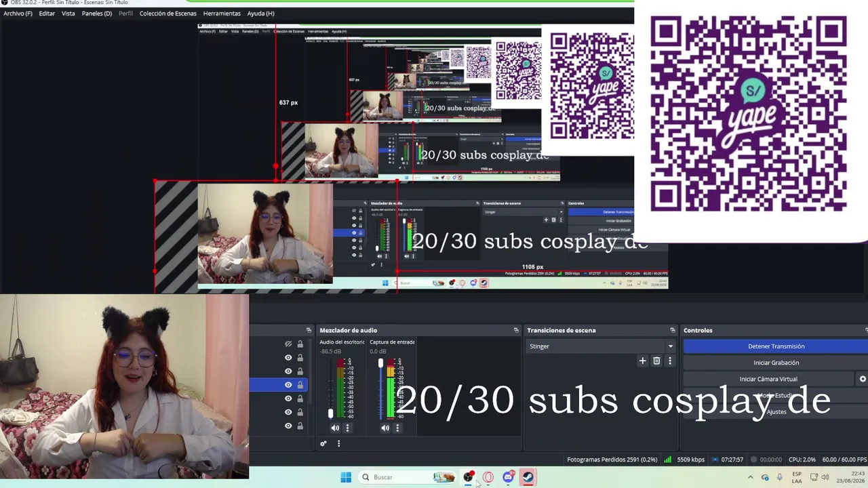Viewport: 868px width, 488px height.
Task: Open Ajustes in the Controles panel
Action: 776,411
